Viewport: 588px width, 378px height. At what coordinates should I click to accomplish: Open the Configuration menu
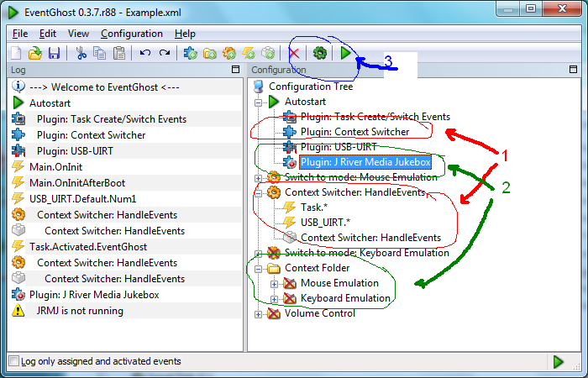coord(132,34)
